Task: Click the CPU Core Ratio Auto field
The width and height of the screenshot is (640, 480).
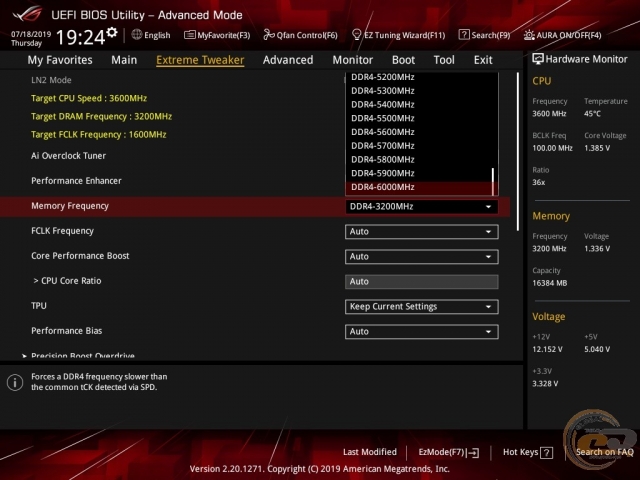Action: 422,282
